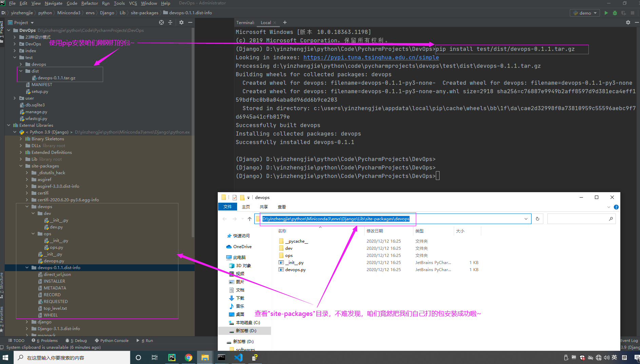Close the Local terminal tab
The height and width of the screenshot is (364, 640).
click(x=275, y=23)
